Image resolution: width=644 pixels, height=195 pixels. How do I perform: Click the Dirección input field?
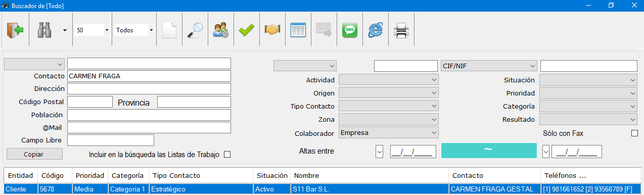149,89
